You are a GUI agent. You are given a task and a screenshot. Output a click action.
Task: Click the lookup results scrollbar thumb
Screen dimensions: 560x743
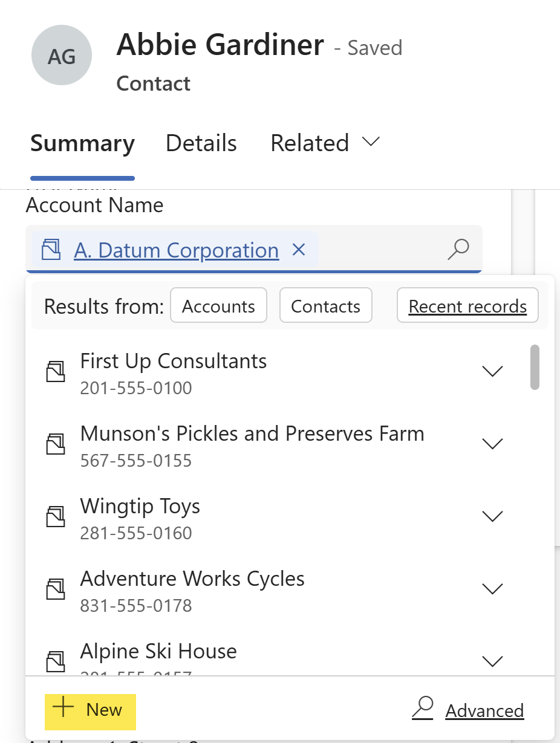click(x=535, y=367)
